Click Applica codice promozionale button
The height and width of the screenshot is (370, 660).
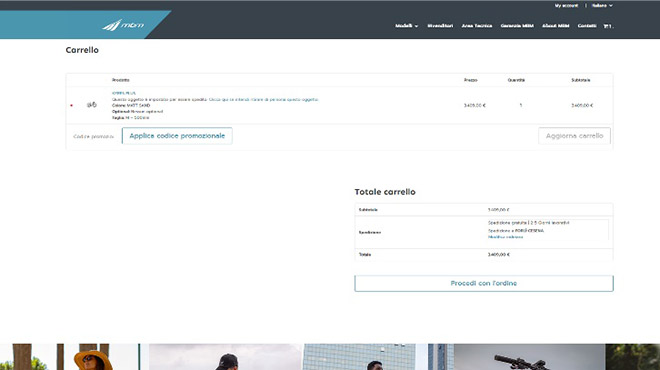pyautogui.click(x=177, y=136)
